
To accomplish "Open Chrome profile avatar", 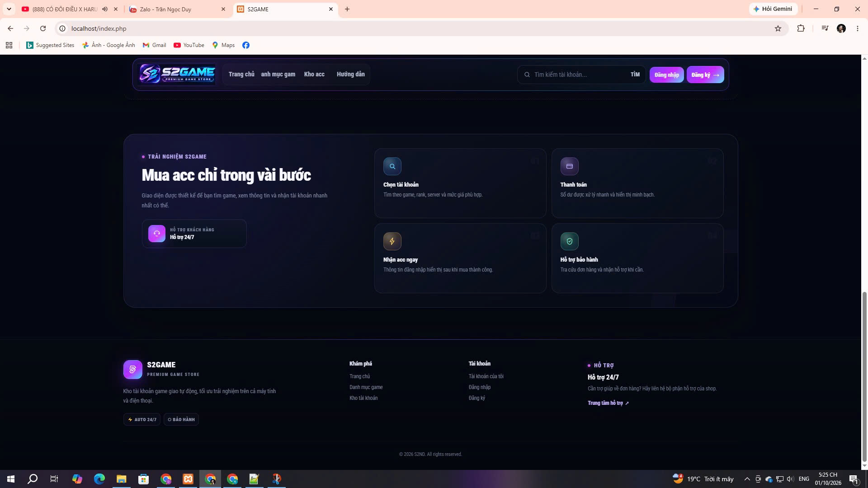I will (x=841, y=28).
